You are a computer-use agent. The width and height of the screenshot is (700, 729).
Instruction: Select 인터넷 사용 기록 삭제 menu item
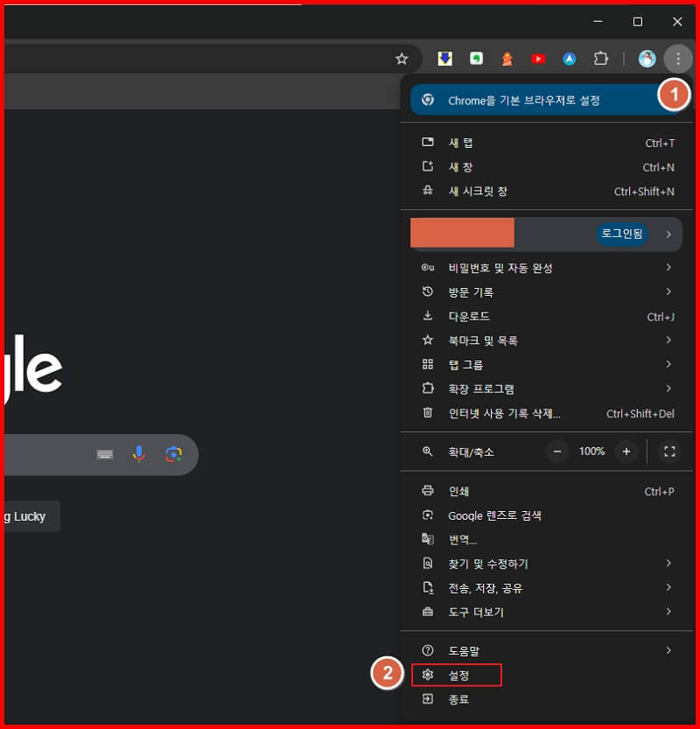point(548,413)
